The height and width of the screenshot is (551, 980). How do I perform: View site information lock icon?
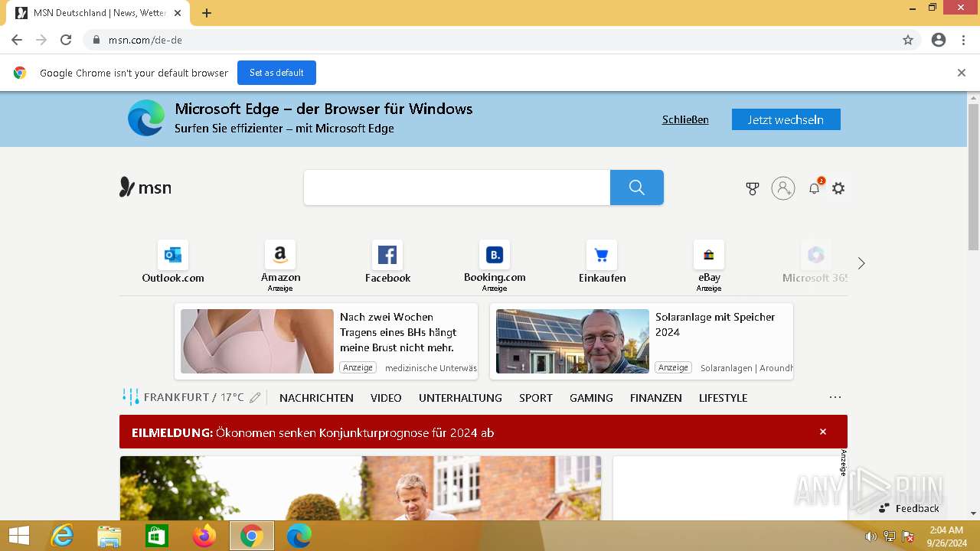coord(96,40)
